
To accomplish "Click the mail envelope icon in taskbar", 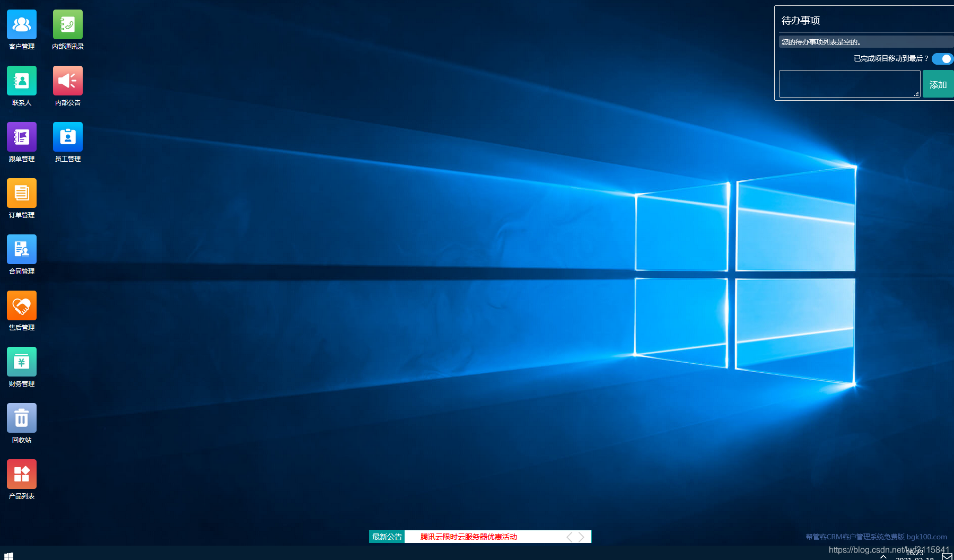I will [x=947, y=556].
